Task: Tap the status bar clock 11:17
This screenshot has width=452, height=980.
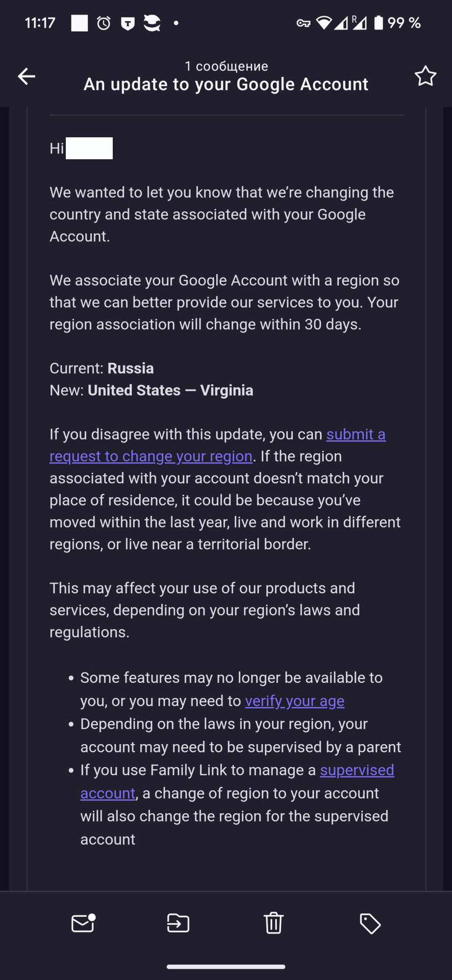Action: [40, 23]
